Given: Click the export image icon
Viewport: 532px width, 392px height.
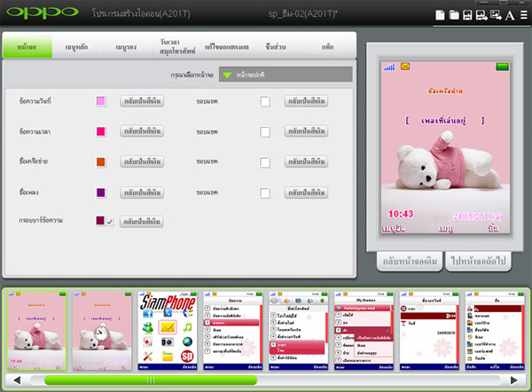Looking at the screenshot, I should click(497, 15).
